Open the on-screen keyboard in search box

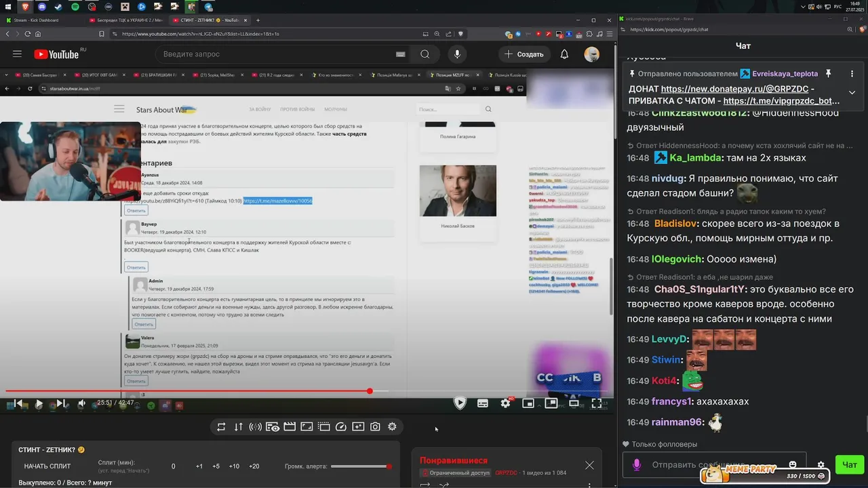coord(401,54)
